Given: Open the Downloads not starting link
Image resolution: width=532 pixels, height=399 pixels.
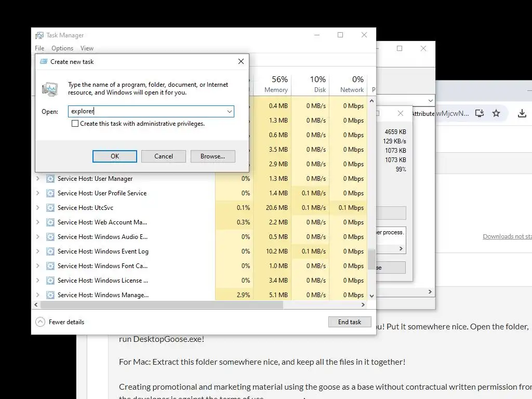Looking at the screenshot, I should pyautogui.click(x=507, y=236).
